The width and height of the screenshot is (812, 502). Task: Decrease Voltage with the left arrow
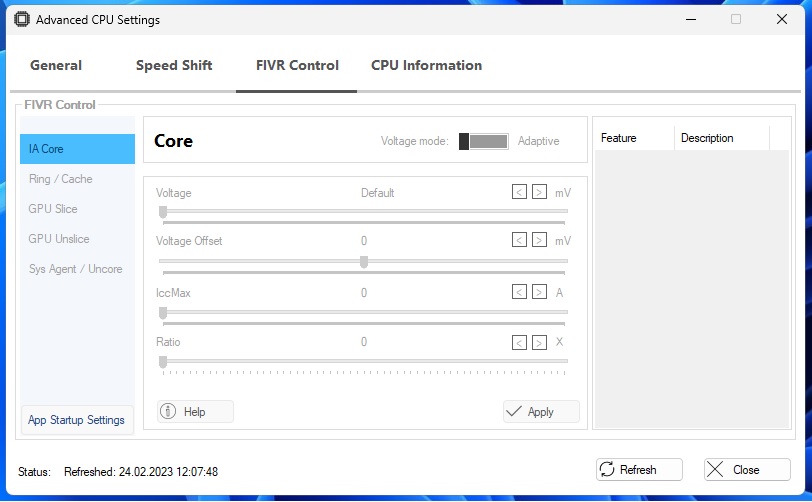(519, 192)
